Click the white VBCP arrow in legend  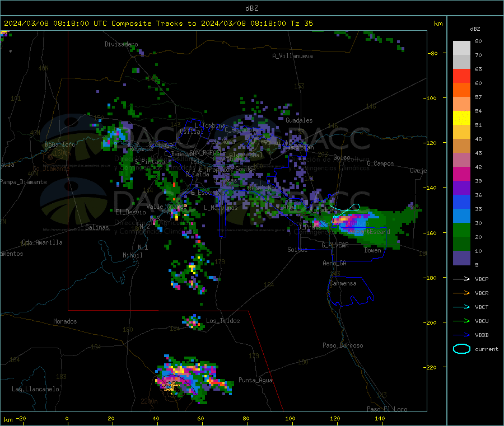coord(461,279)
